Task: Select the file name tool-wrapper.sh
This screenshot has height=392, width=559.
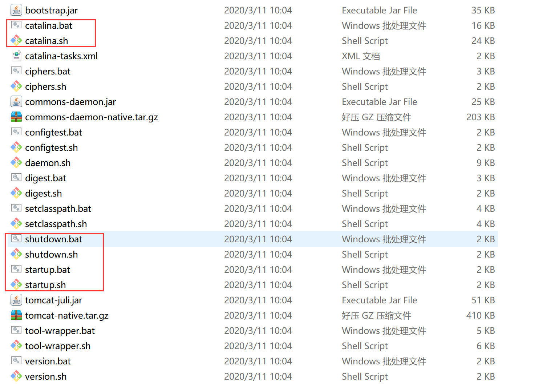Action: coord(58,346)
